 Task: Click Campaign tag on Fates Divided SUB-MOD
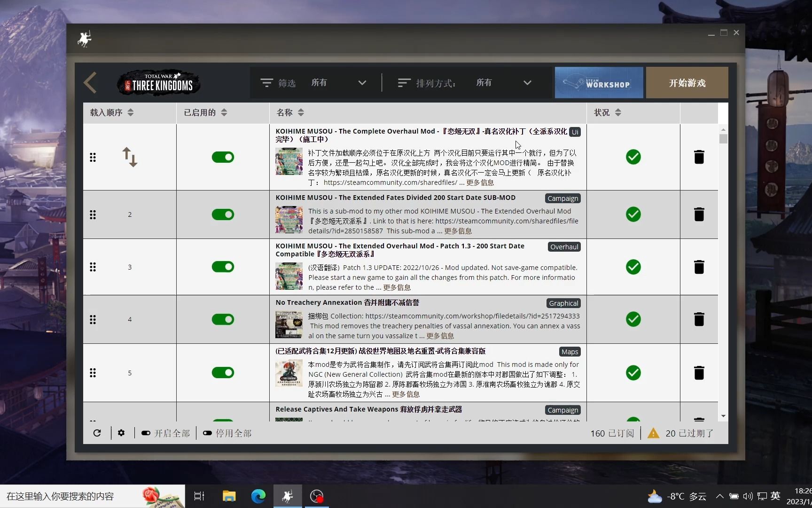click(x=562, y=198)
